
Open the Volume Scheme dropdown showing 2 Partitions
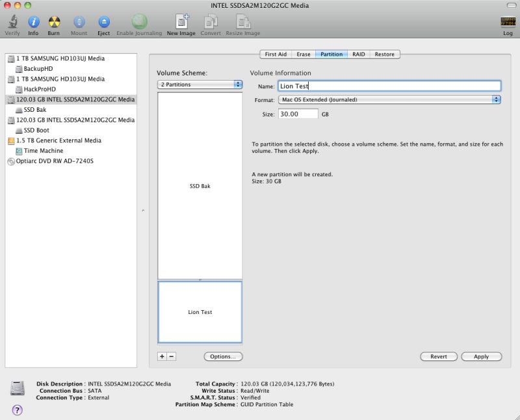click(x=200, y=85)
